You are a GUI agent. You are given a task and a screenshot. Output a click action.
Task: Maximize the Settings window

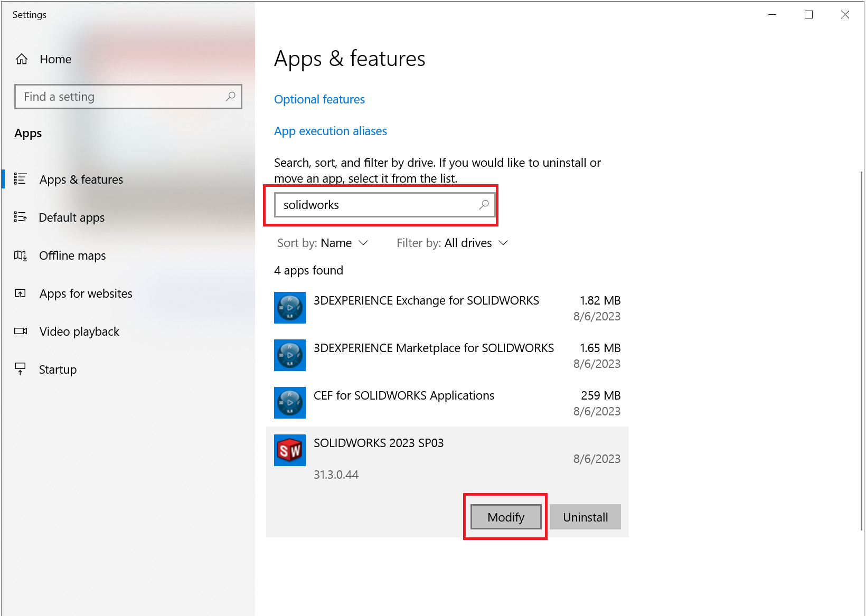[x=808, y=15]
